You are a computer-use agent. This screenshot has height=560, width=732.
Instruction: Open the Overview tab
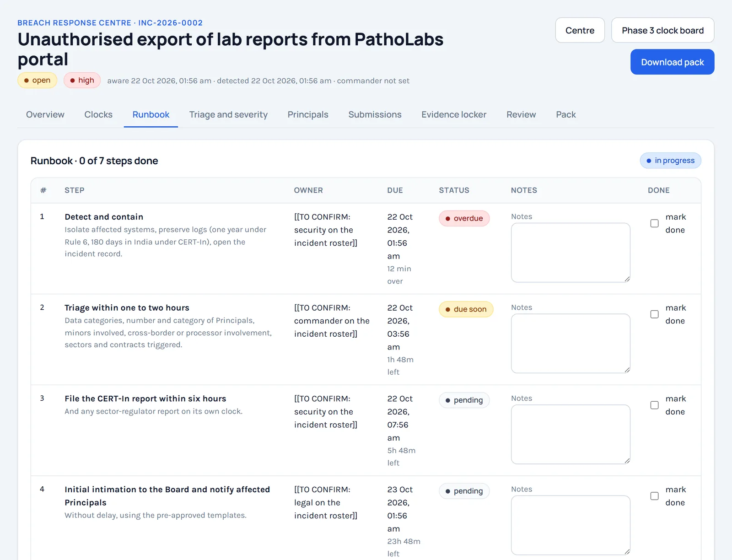45,114
